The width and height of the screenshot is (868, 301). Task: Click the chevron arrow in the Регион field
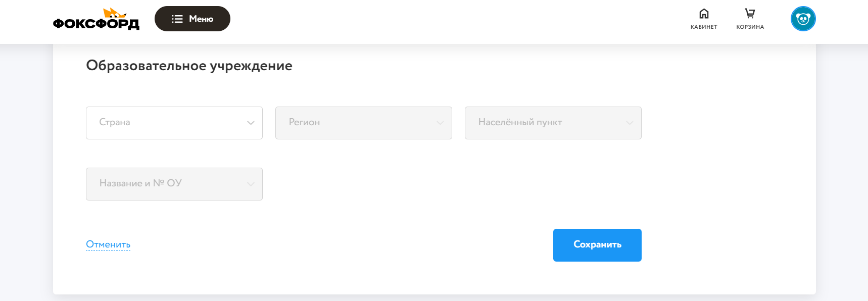coord(440,123)
